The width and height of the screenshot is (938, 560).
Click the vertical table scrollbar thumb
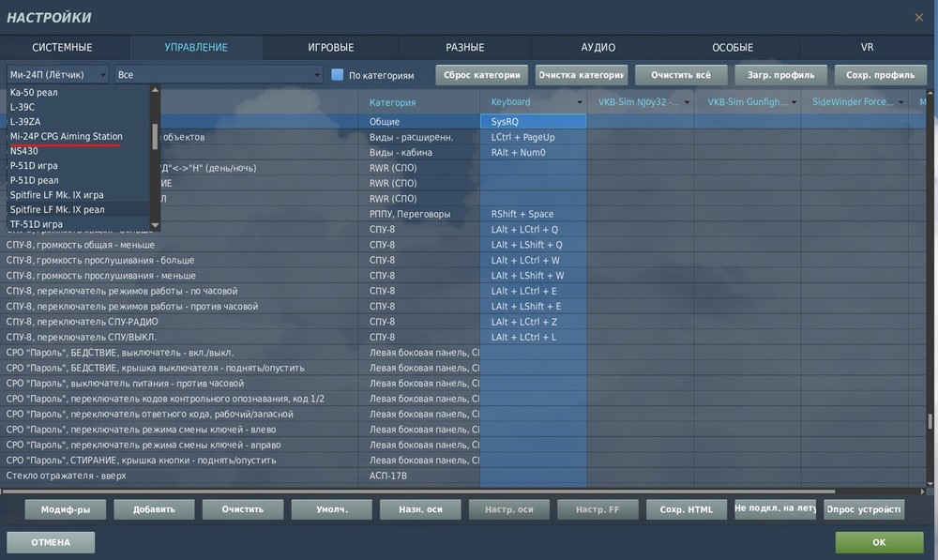(930, 421)
